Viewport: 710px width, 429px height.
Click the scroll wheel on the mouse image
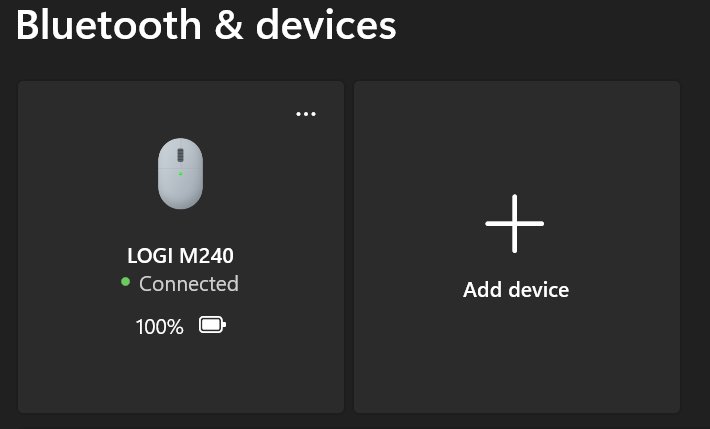(180, 156)
